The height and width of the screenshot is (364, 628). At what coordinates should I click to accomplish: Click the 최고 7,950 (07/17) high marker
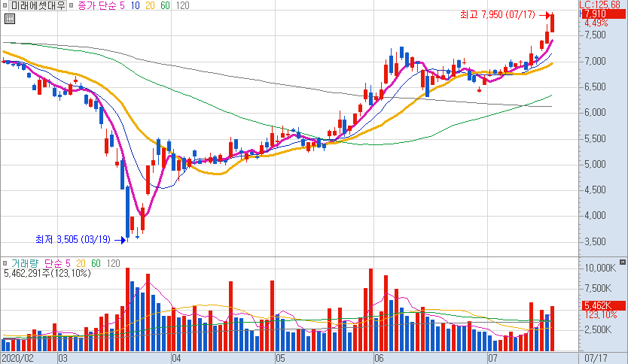tap(498, 15)
